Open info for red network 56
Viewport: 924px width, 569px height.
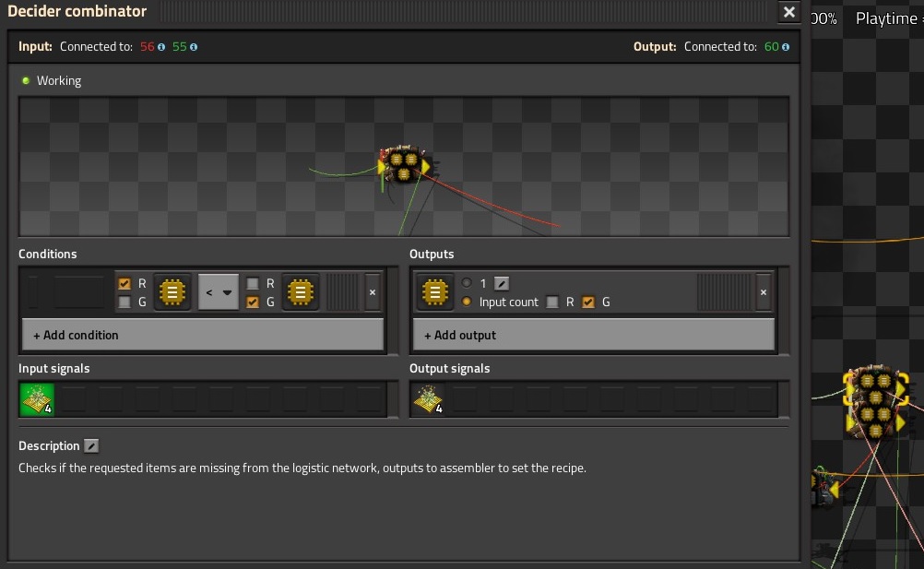point(160,47)
